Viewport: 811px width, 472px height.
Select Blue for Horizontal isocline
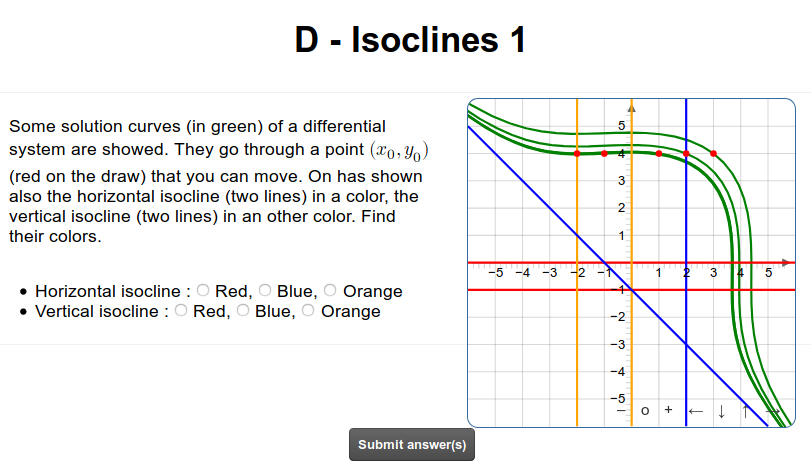pos(265,291)
